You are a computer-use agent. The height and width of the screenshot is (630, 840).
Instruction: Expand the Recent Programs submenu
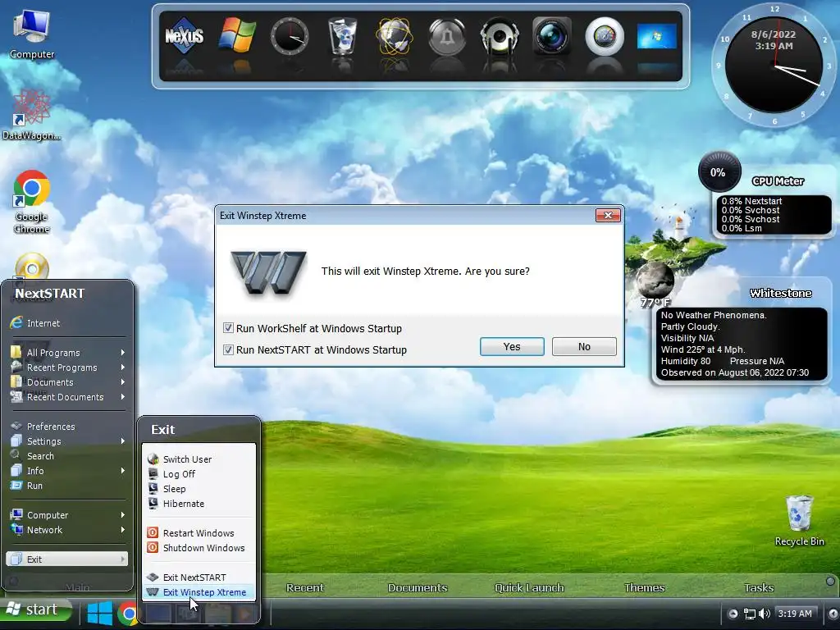click(67, 367)
